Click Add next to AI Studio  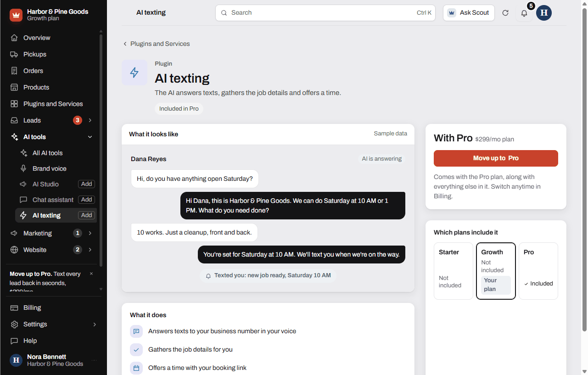[87, 184]
